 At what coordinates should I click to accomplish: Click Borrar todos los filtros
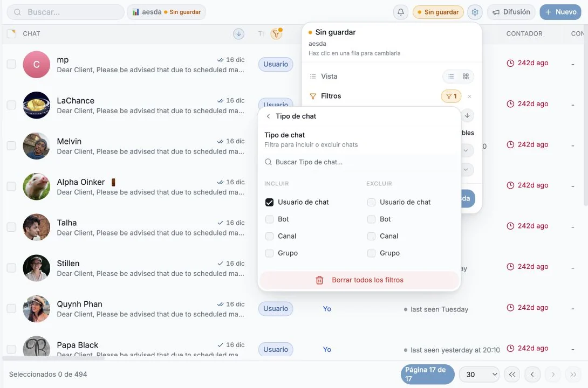(x=359, y=280)
